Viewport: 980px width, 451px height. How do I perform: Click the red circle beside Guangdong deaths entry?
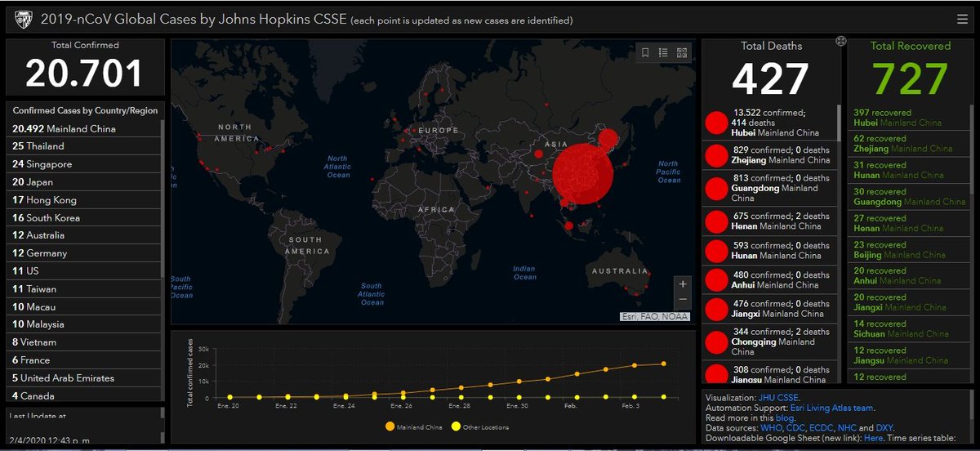(716, 188)
